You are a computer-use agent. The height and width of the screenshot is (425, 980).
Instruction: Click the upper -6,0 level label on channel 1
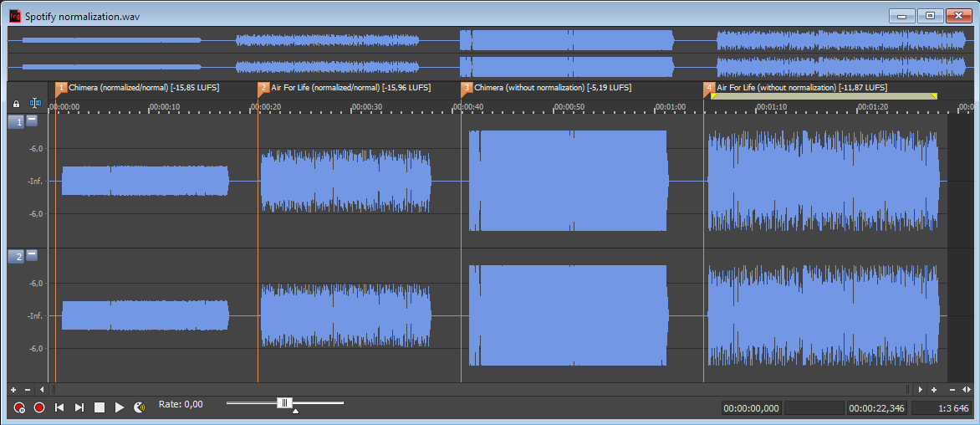point(34,148)
